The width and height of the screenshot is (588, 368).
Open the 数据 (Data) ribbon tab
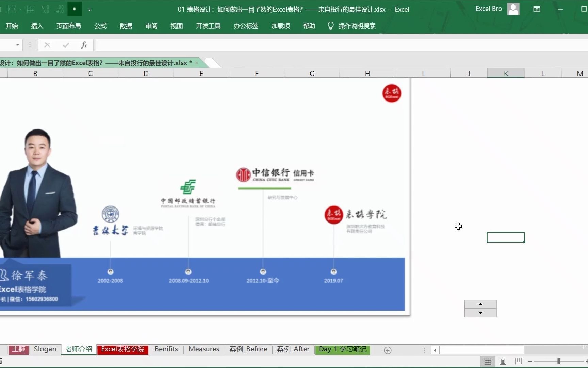coord(126,26)
